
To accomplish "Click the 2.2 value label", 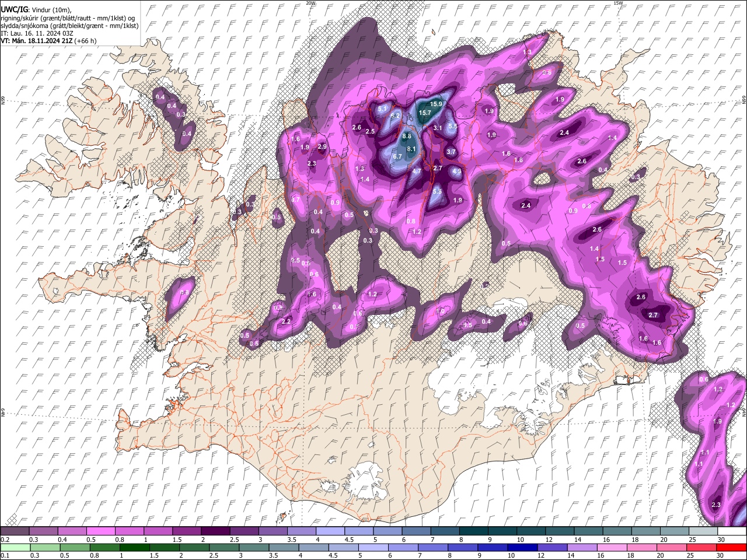I will pyautogui.click(x=286, y=322).
